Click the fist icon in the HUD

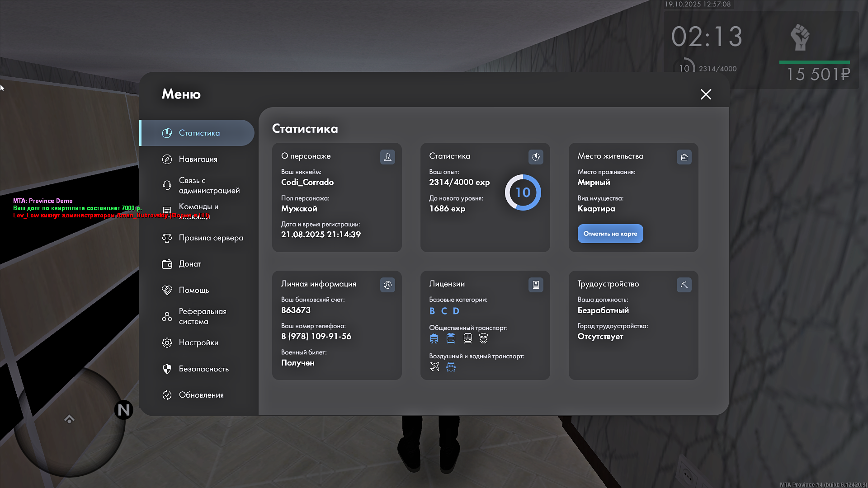click(x=800, y=38)
